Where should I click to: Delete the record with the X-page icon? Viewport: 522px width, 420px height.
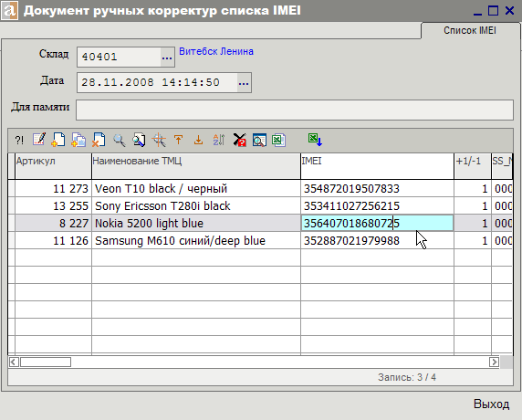point(99,140)
